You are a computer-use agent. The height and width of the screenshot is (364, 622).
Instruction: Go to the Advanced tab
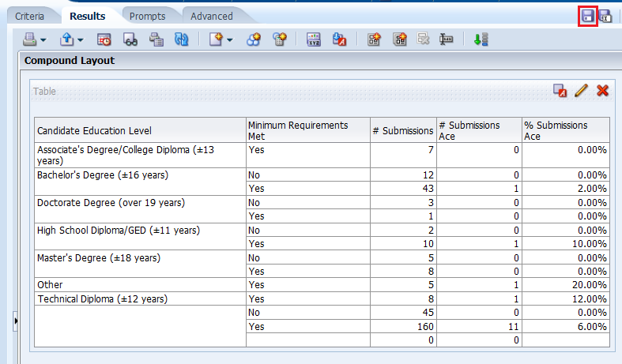point(212,17)
